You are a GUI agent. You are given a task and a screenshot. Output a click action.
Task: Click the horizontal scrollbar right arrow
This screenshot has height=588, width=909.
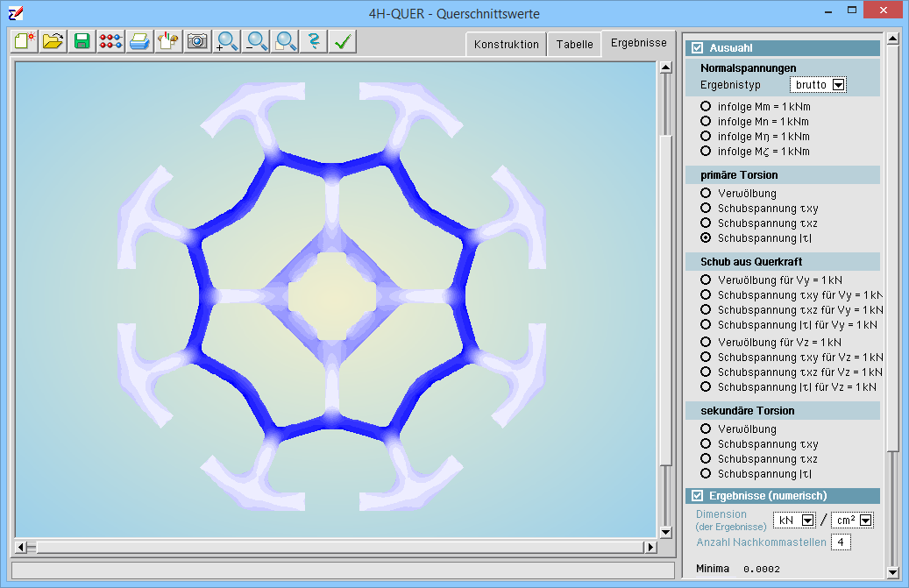[650, 548]
